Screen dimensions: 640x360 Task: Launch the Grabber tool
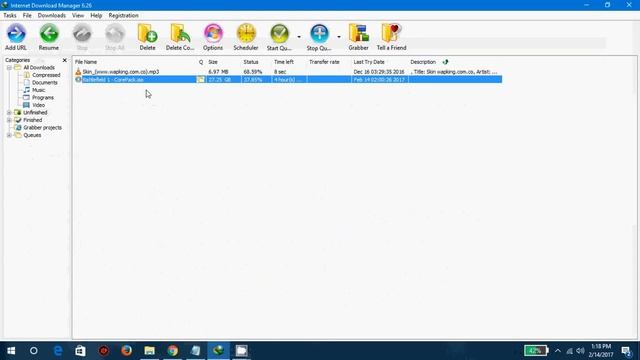[x=358, y=37]
